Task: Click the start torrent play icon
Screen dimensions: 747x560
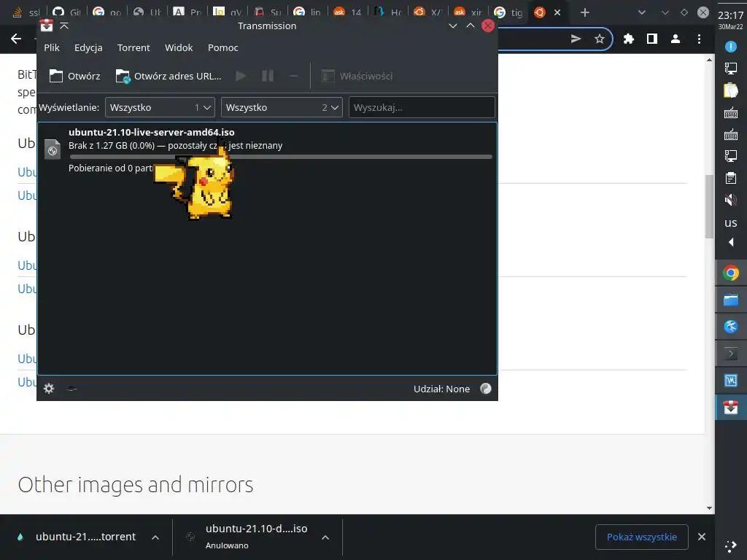Action: [x=241, y=76]
